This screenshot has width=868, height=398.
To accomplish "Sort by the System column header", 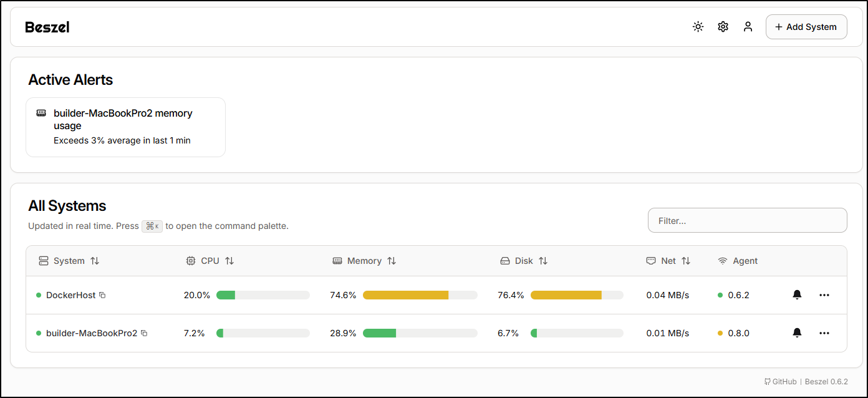I will tap(69, 261).
